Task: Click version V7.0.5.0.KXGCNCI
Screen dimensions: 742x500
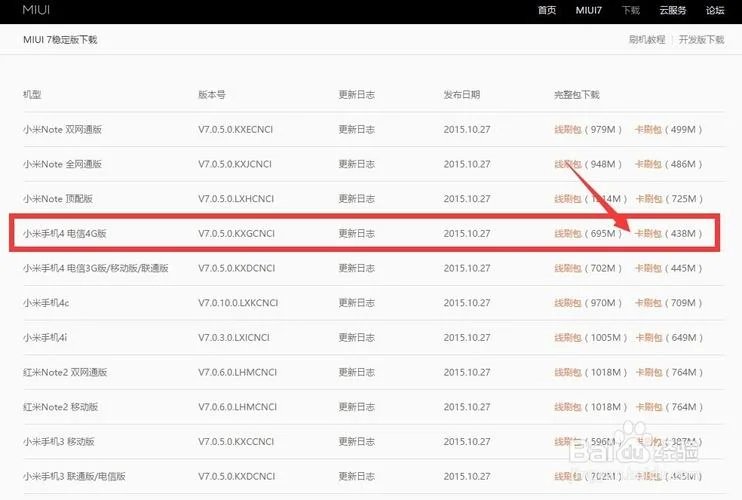Action: coord(236,234)
